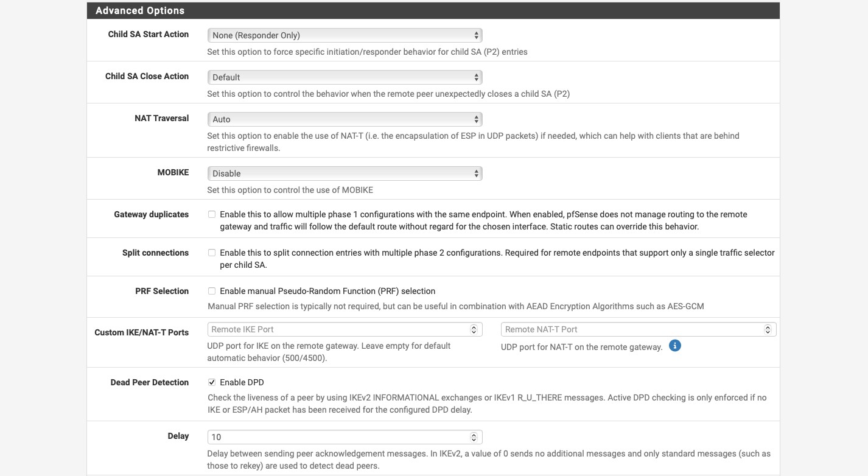Click the Delay field spinner arrows
Screen dimensions: 868x476
point(474,437)
